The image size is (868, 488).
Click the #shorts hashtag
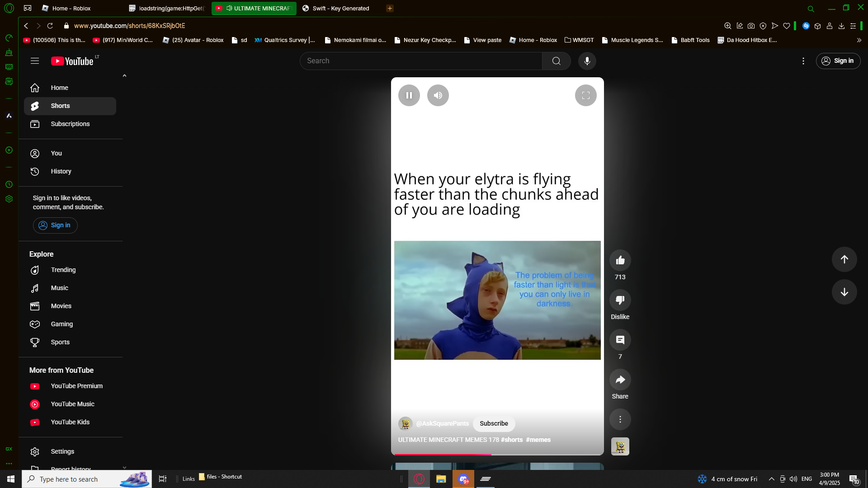point(511,440)
